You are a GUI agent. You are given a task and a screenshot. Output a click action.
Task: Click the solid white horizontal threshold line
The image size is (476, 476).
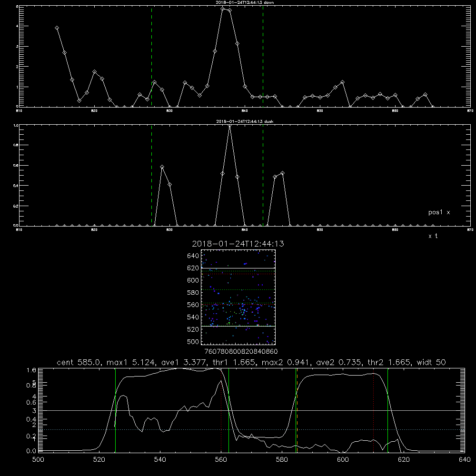pyautogui.click(x=251, y=410)
